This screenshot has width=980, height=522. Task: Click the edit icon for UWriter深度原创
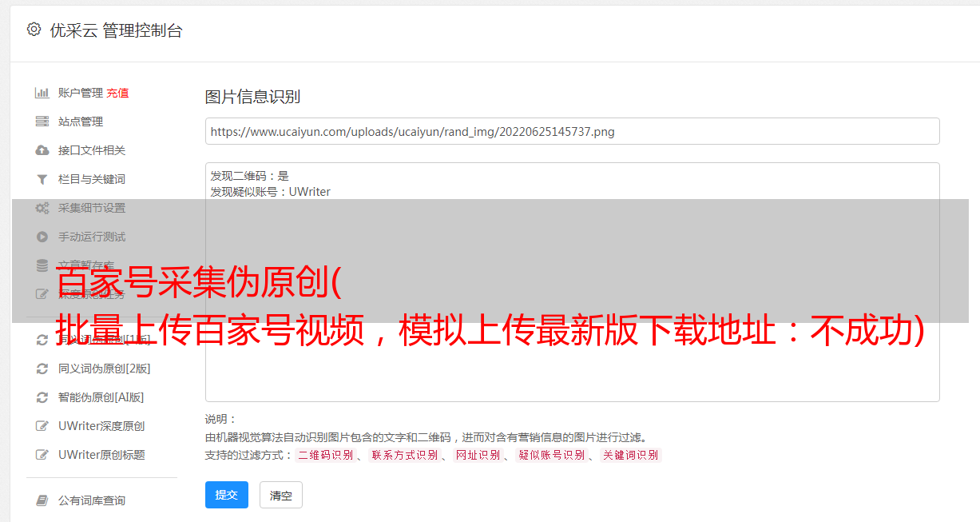coord(42,426)
